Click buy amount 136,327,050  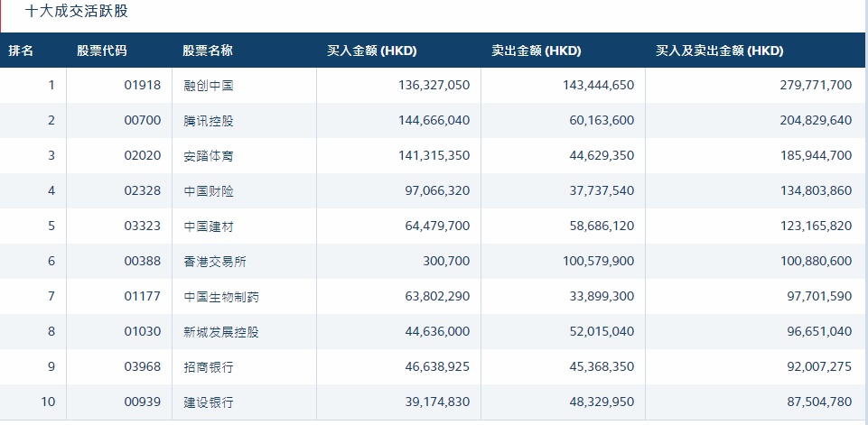(x=434, y=85)
